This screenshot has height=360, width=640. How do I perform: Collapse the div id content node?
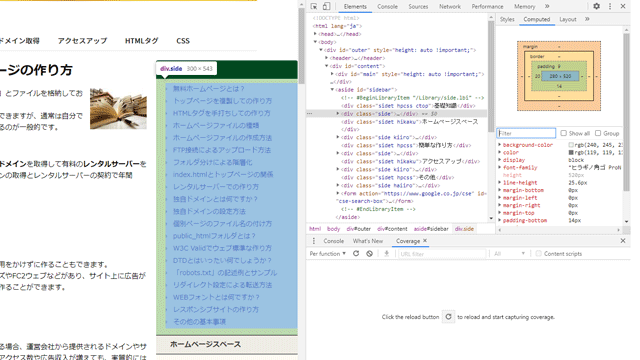(327, 66)
